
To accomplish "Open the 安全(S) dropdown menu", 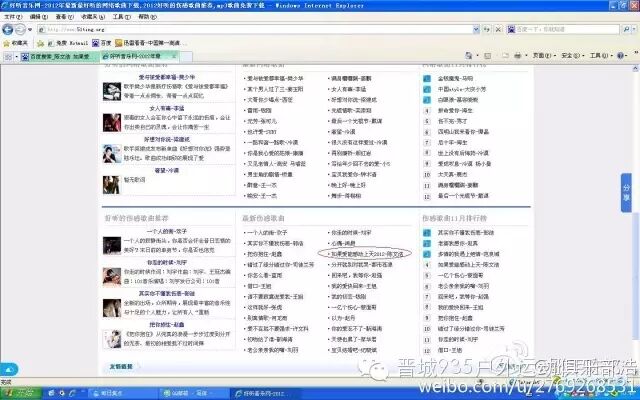I will pos(572,56).
